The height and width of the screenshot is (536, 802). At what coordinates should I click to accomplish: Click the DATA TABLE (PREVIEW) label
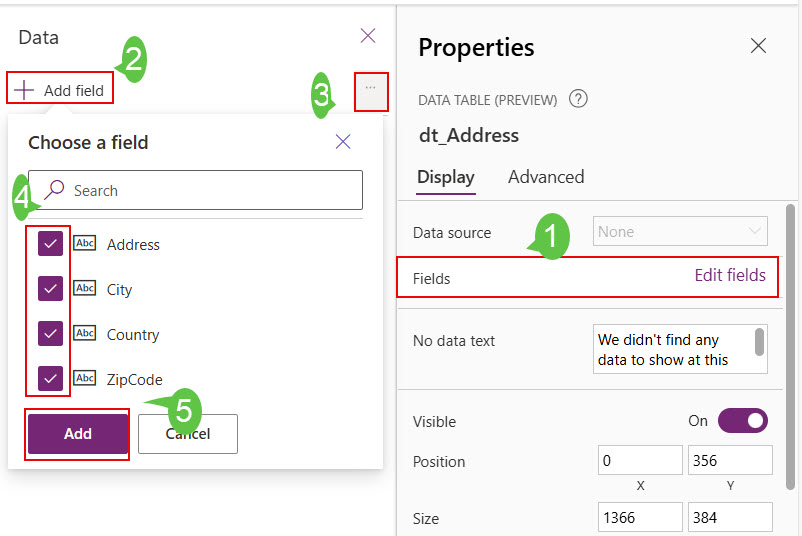coord(487,100)
